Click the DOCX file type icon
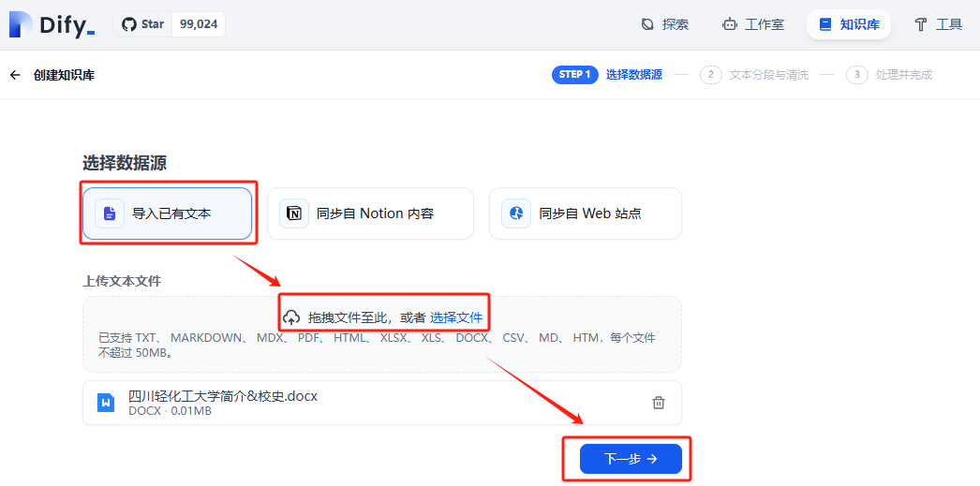 tap(106, 403)
